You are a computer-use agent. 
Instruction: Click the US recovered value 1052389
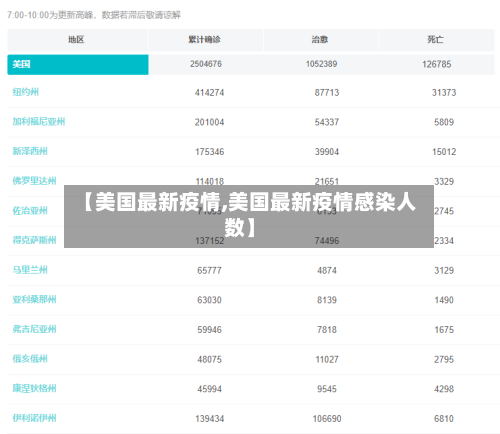point(322,64)
